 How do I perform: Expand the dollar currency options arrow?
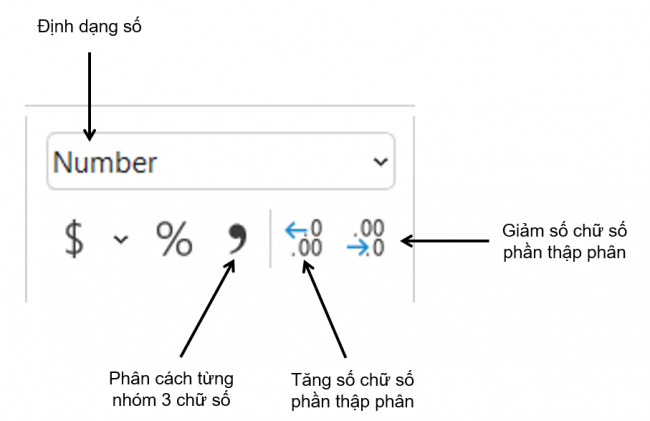(120, 240)
